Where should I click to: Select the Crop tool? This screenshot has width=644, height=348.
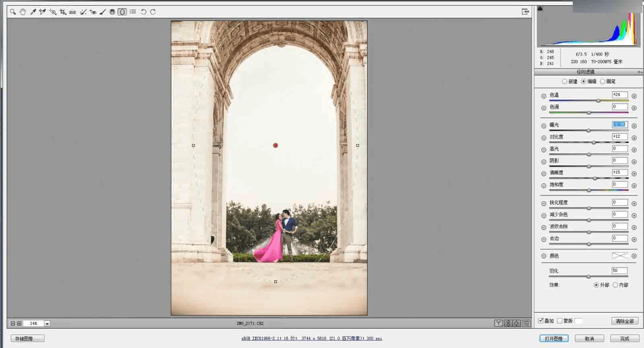63,12
